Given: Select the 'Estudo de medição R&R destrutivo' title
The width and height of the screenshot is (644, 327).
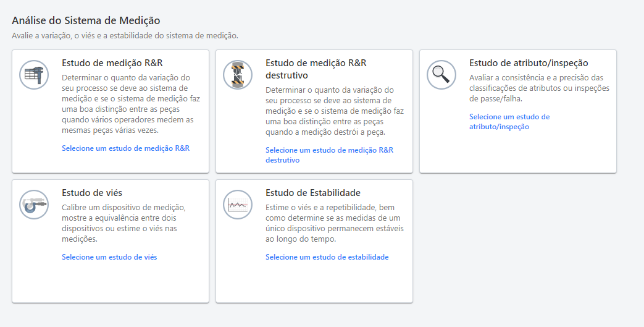Looking at the screenshot, I should click(315, 69).
